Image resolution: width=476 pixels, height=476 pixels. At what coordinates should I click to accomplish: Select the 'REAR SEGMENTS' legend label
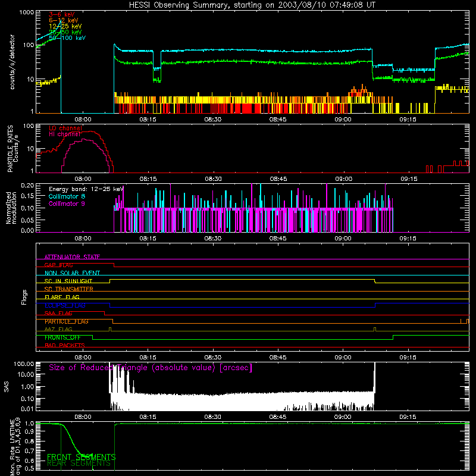79,464
